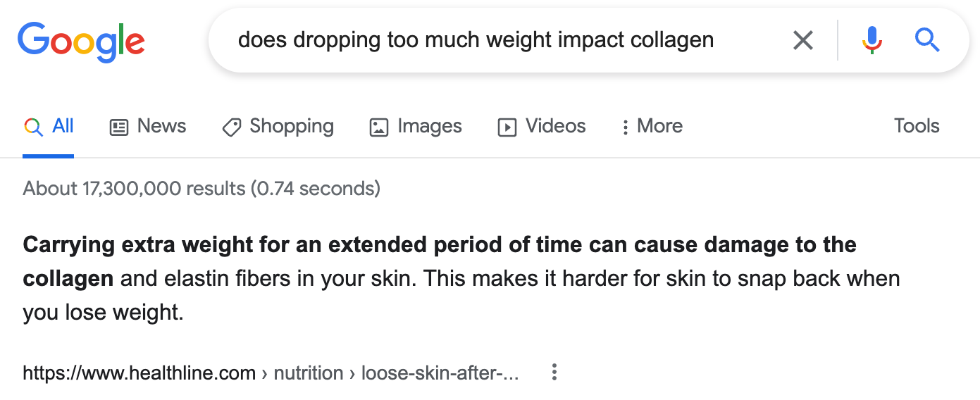Click the 'you lose weight.' snippet line
The image size is (980, 400).
coord(104,313)
